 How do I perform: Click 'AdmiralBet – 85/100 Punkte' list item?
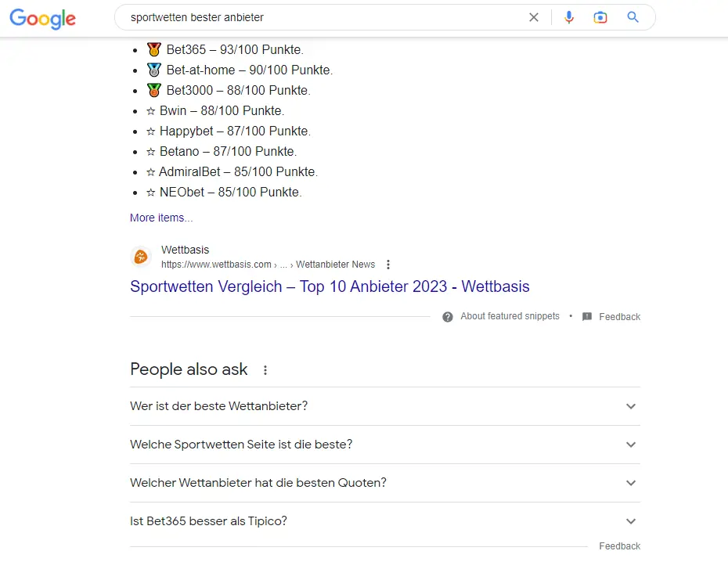[x=232, y=172]
